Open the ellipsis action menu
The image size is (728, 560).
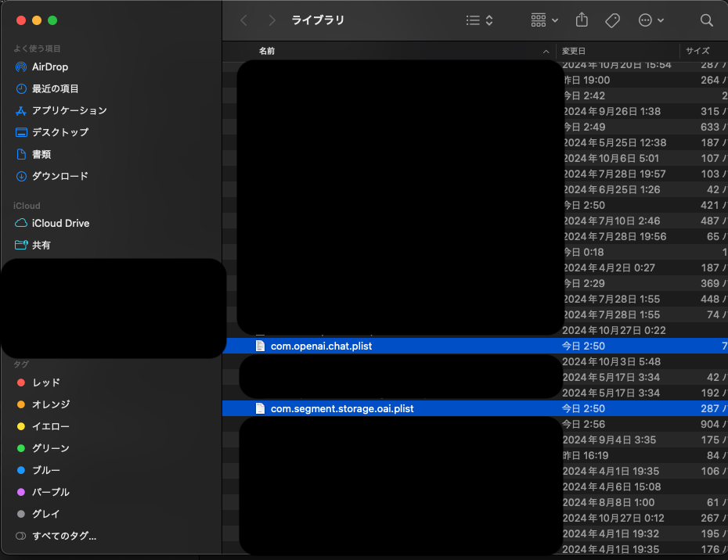[x=651, y=20]
